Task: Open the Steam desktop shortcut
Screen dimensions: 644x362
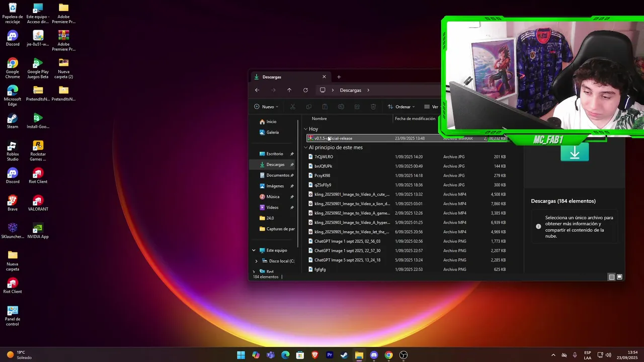Action: click(x=13, y=121)
